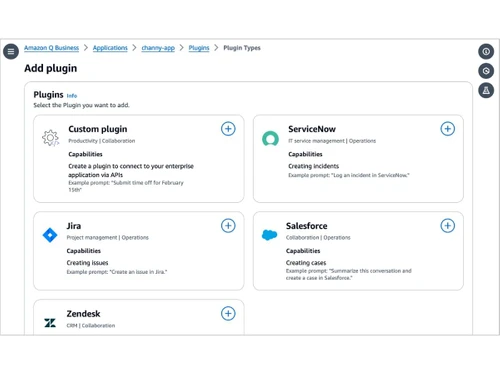This screenshot has width=500, height=375.
Task: Open the Info link beside Plugins
Action: coord(72,96)
